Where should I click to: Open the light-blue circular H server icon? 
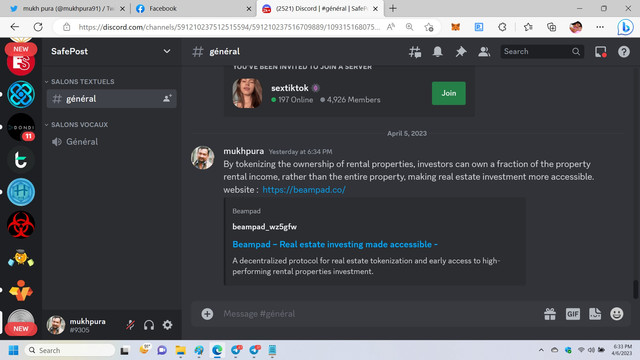[21, 192]
